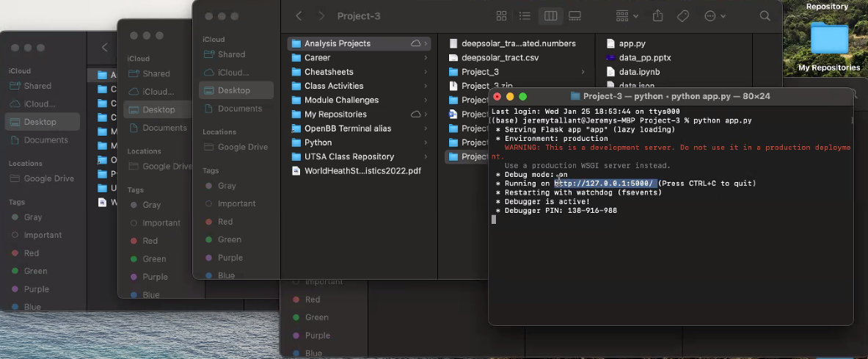Click the cloud icon beside My Repositories
Image resolution: width=868 pixels, height=359 pixels.
click(x=416, y=114)
